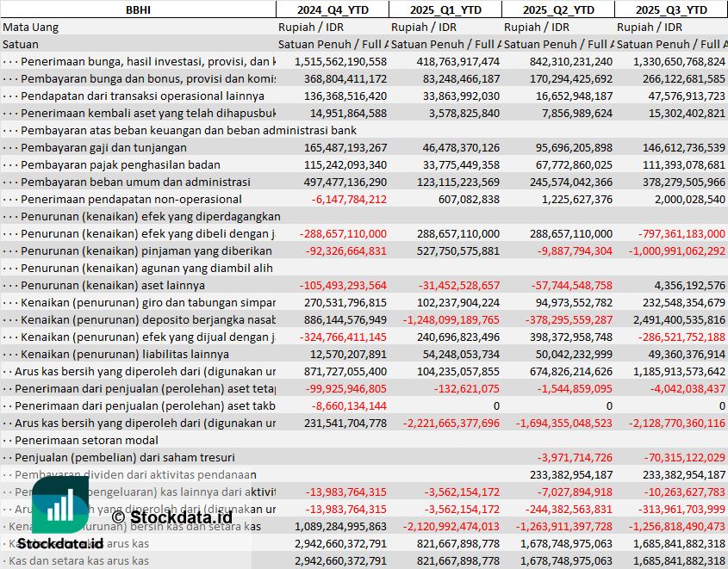Viewport: 728px width, 569px height.
Task: Select Pembayaran pajak penghasilan badan label
Action: click(x=111, y=165)
